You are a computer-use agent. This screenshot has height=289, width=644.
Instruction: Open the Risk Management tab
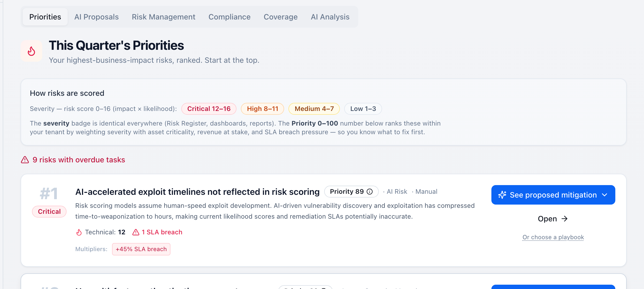pos(163,17)
